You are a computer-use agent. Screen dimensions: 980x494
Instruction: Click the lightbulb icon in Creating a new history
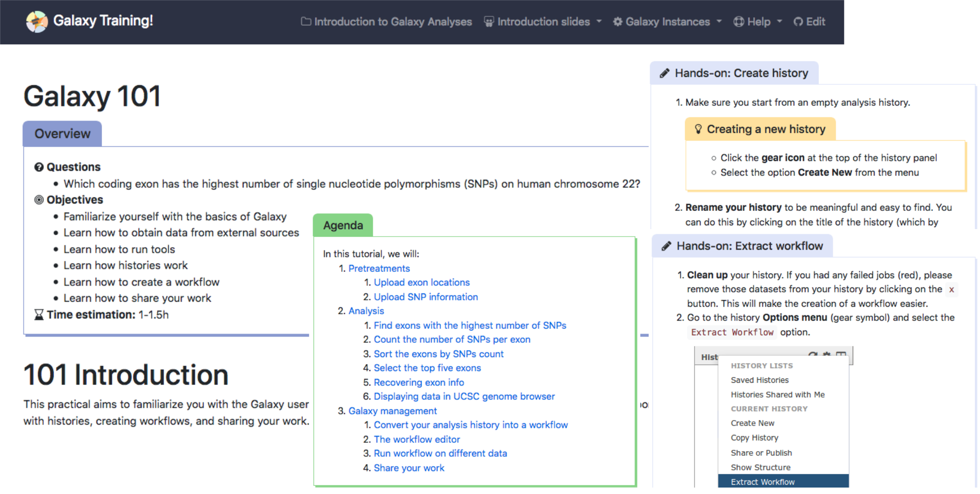[698, 129]
